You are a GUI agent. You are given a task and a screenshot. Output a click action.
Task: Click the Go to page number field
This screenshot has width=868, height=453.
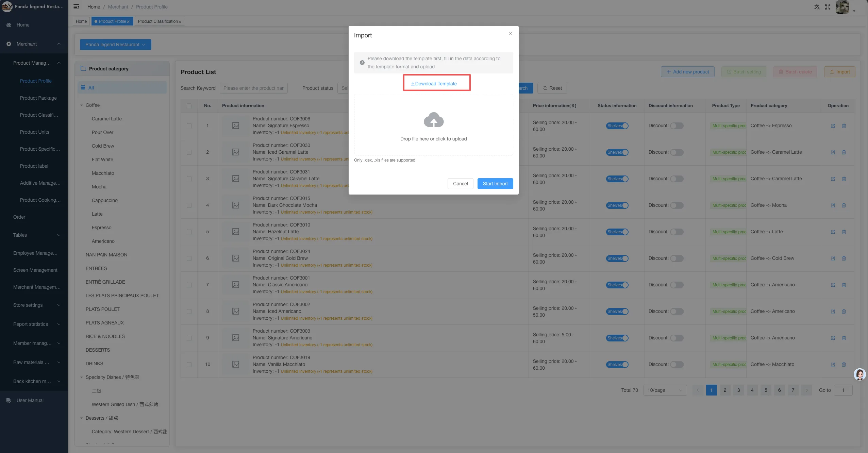click(x=843, y=390)
